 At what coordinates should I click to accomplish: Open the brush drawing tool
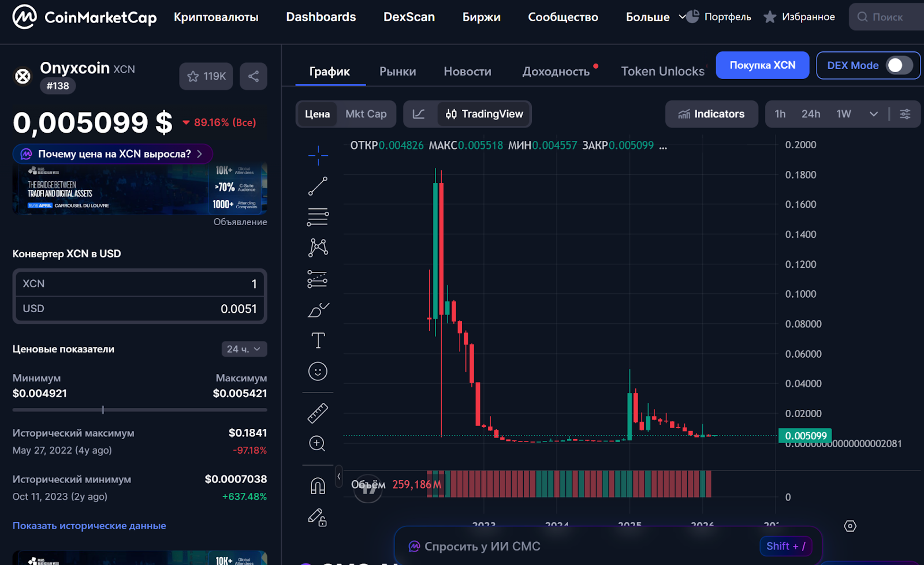(x=318, y=310)
